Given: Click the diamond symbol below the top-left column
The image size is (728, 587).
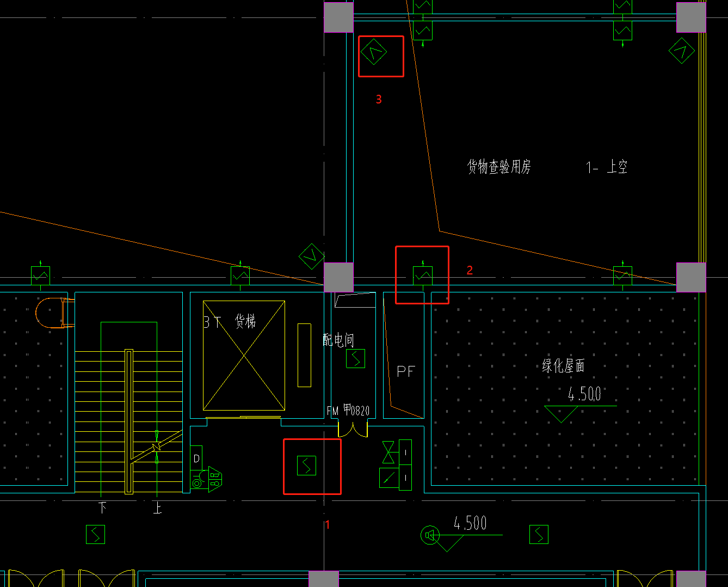Looking at the screenshot, I should pyautogui.click(x=373, y=53).
